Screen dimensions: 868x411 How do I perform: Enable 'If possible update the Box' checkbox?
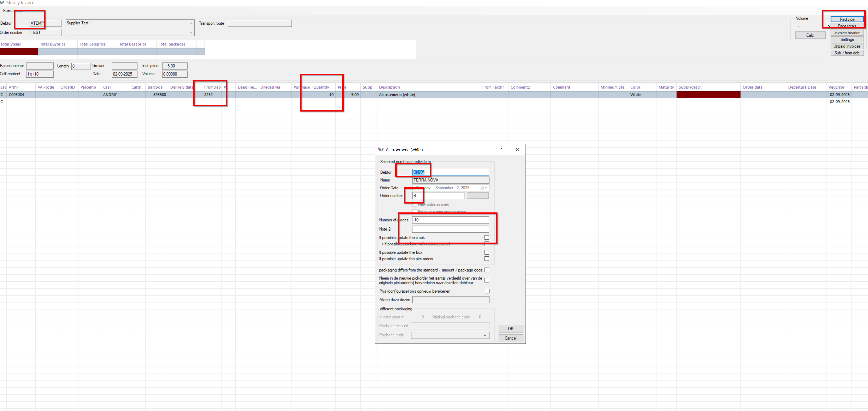487,252
